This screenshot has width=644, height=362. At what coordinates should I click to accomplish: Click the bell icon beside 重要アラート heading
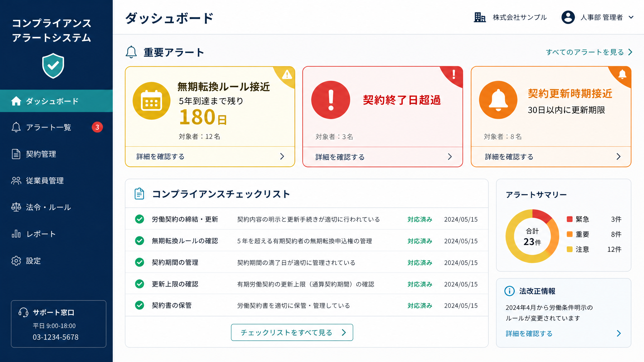click(x=131, y=52)
